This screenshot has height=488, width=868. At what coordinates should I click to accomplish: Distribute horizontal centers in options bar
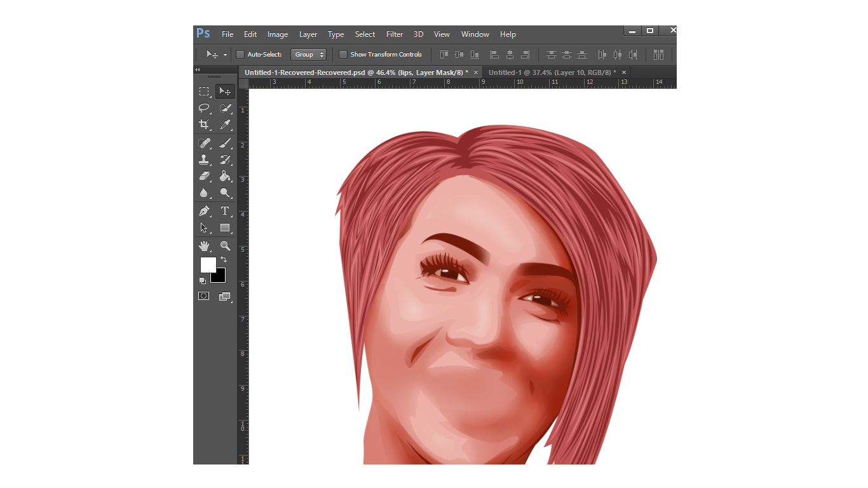click(x=617, y=55)
